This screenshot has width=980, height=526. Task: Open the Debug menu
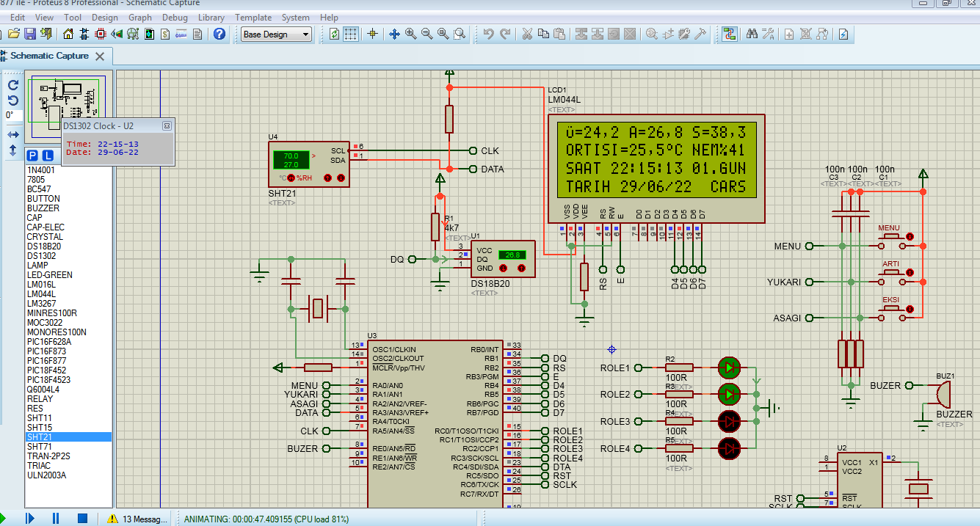(x=175, y=17)
